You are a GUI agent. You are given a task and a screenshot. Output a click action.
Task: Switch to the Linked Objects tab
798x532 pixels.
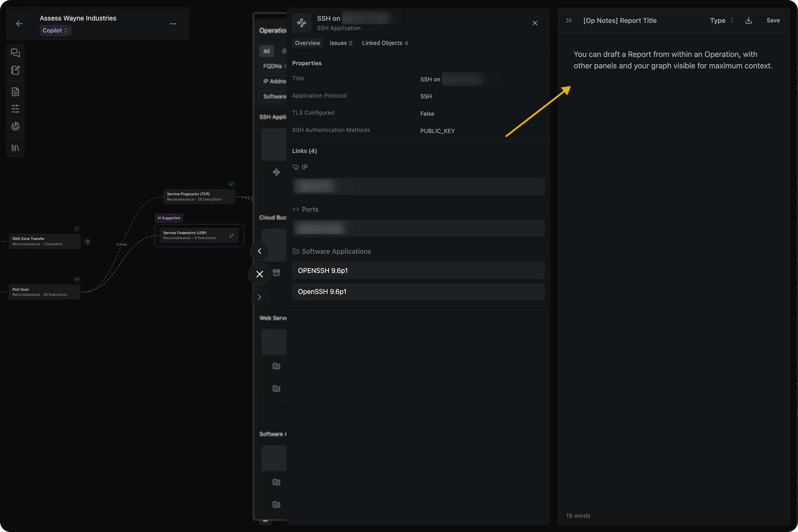click(384, 43)
